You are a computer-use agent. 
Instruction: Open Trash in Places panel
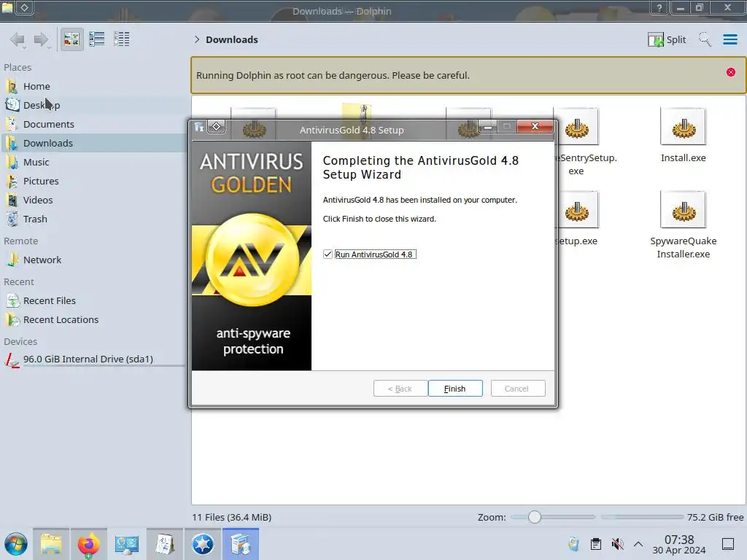point(93,219)
